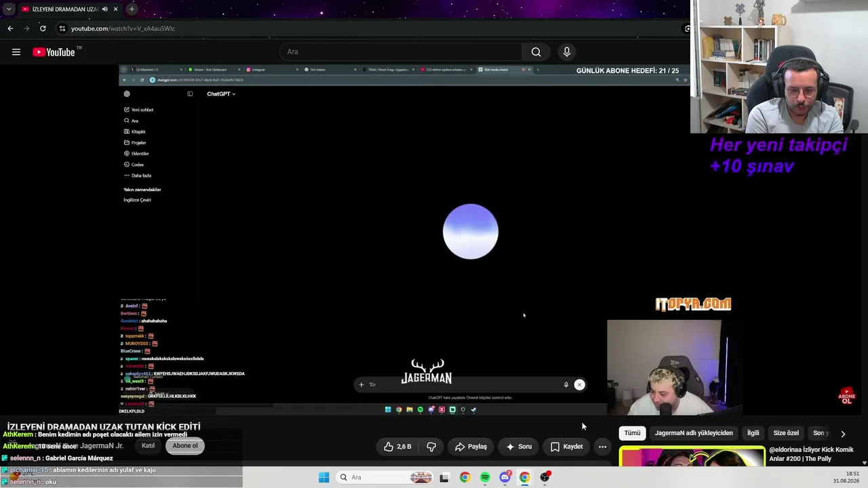
Task: Mute the tab using its speaker icon
Action: coord(104,9)
